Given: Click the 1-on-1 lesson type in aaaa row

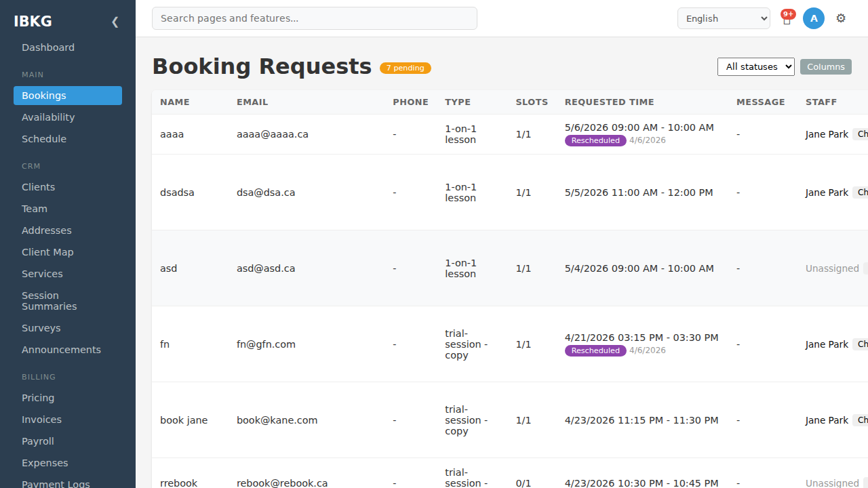Looking at the screenshot, I should [x=461, y=134].
